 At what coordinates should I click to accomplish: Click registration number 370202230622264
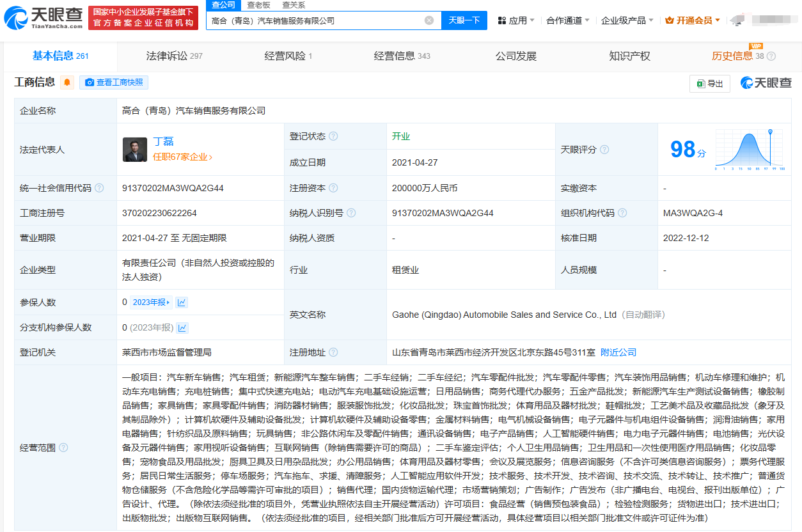pos(159,213)
